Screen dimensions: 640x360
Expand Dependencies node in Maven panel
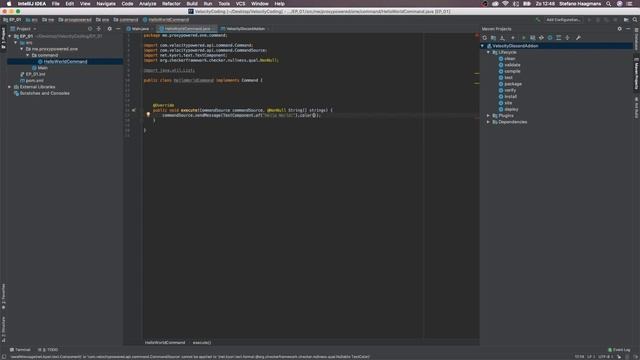488,122
